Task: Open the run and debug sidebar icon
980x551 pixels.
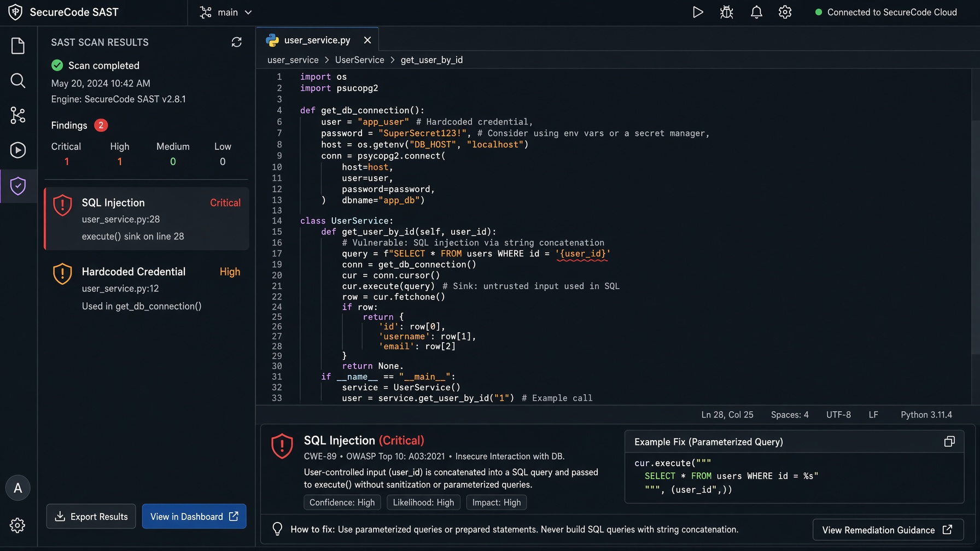Action: [x=18, y=150]
